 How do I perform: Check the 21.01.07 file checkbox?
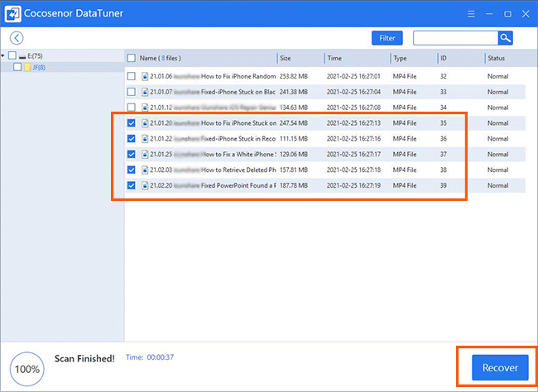(131, 92)
